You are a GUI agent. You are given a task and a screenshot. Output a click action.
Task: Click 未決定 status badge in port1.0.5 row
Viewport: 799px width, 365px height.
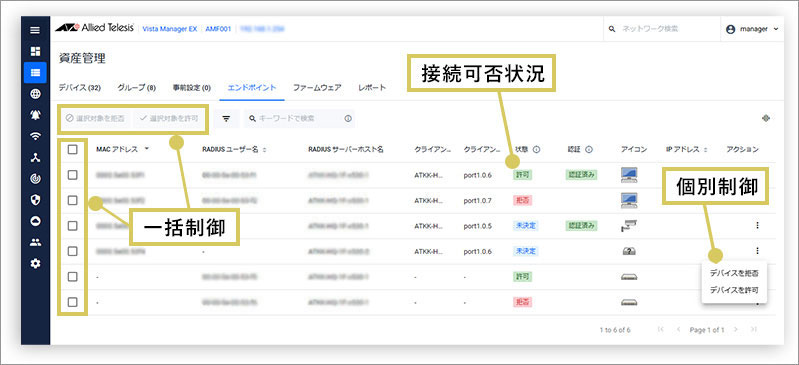click(x=525, y=226)
